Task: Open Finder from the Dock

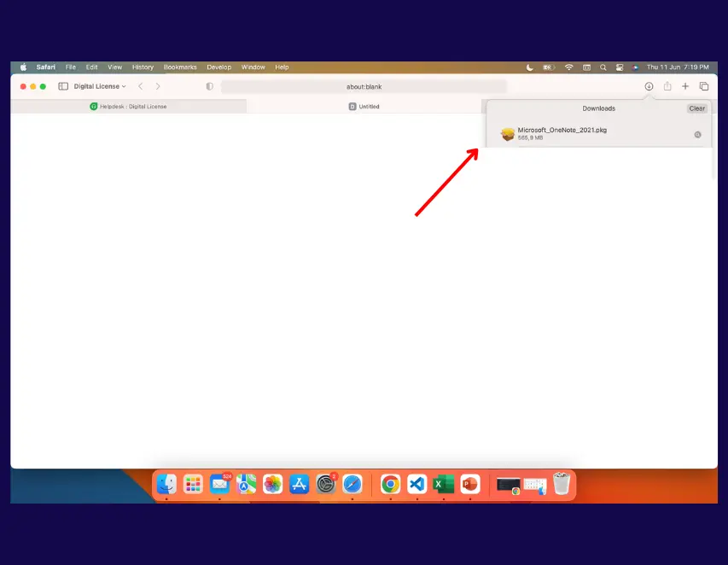Action: pyautogui.click(x=166, y=485)
